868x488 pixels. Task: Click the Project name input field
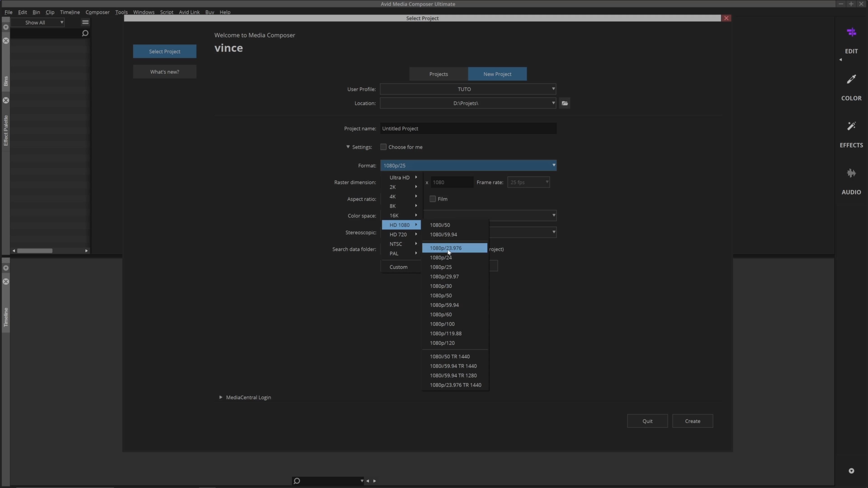point(468,129)
